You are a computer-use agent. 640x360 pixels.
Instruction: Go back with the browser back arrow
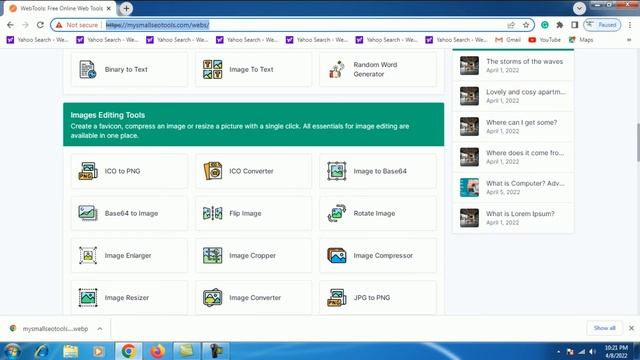click(x=10, y=25)
